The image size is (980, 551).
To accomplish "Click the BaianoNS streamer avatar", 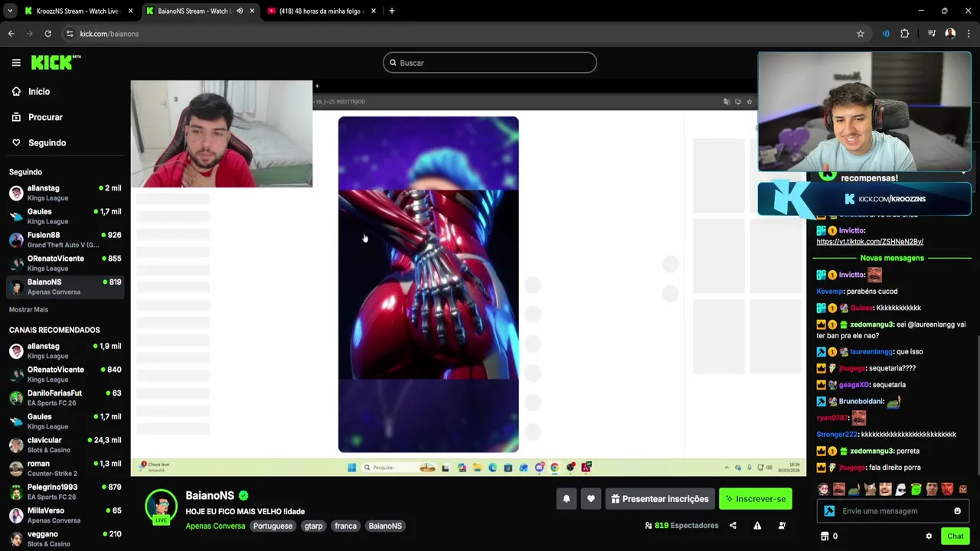I will 161,505.
